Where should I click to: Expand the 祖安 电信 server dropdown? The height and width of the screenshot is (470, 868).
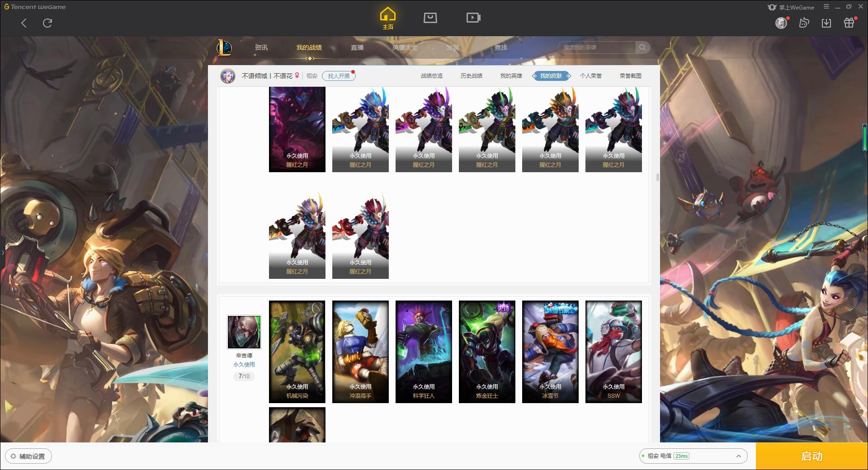pos(693,456)
